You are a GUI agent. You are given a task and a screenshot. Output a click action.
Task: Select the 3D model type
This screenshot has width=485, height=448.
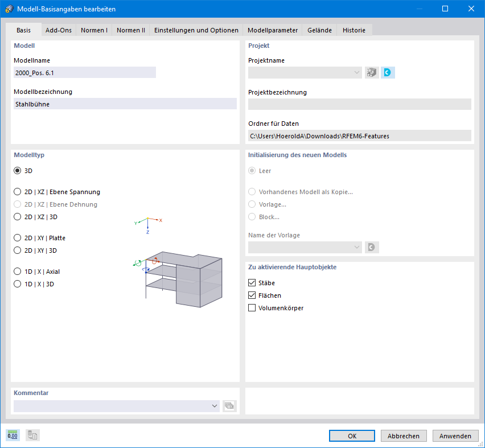tap(17, 170)
